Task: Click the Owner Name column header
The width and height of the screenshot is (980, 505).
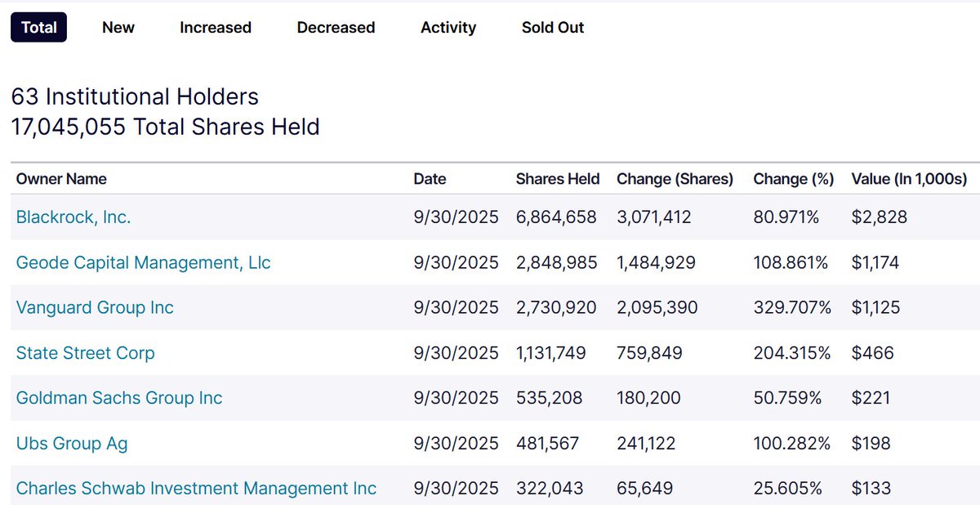Action: (x=61, y=179)
